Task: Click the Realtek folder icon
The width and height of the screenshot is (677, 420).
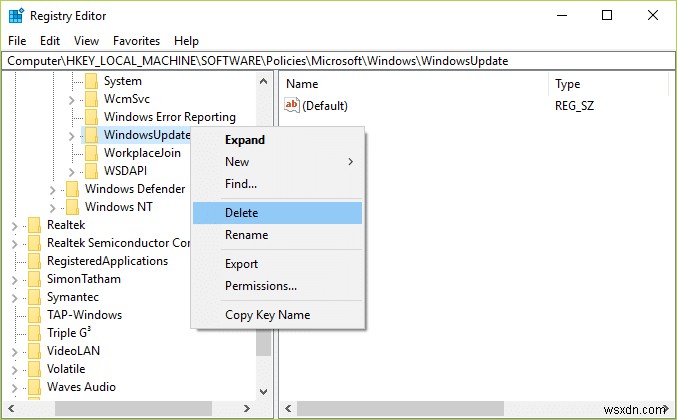Action: [35, 225]
